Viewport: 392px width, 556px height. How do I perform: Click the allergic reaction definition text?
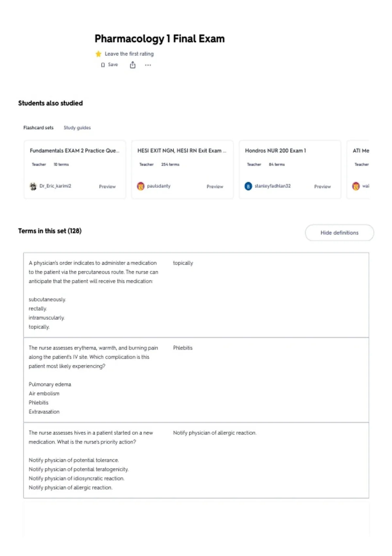click(215, 433)
